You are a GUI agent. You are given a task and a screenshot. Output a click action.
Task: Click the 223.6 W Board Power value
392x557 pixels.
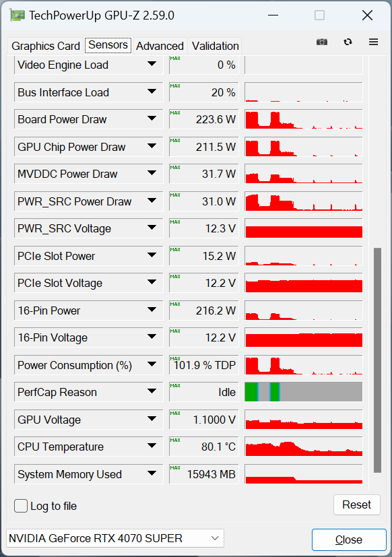point(203,119)
